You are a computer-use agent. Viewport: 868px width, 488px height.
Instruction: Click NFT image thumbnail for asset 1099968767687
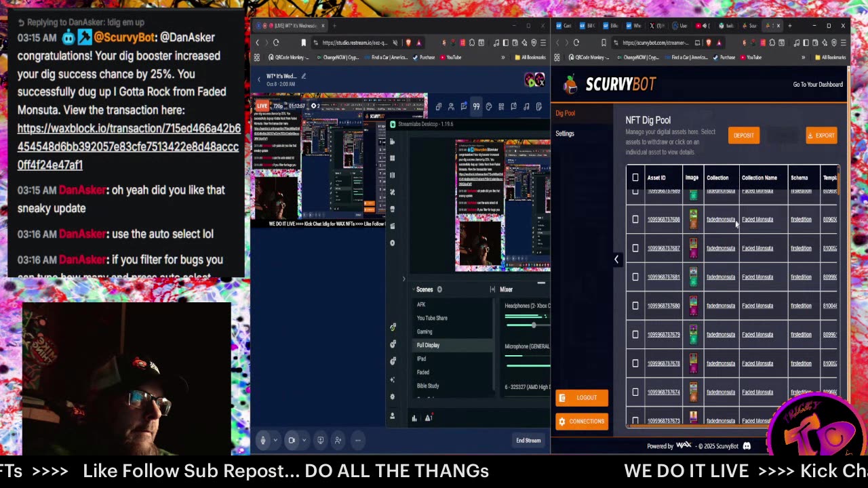pos(693,248)
